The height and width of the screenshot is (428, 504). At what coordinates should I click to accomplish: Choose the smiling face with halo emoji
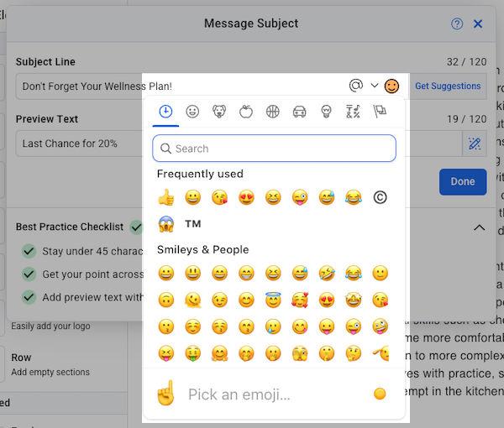(273, 300)
